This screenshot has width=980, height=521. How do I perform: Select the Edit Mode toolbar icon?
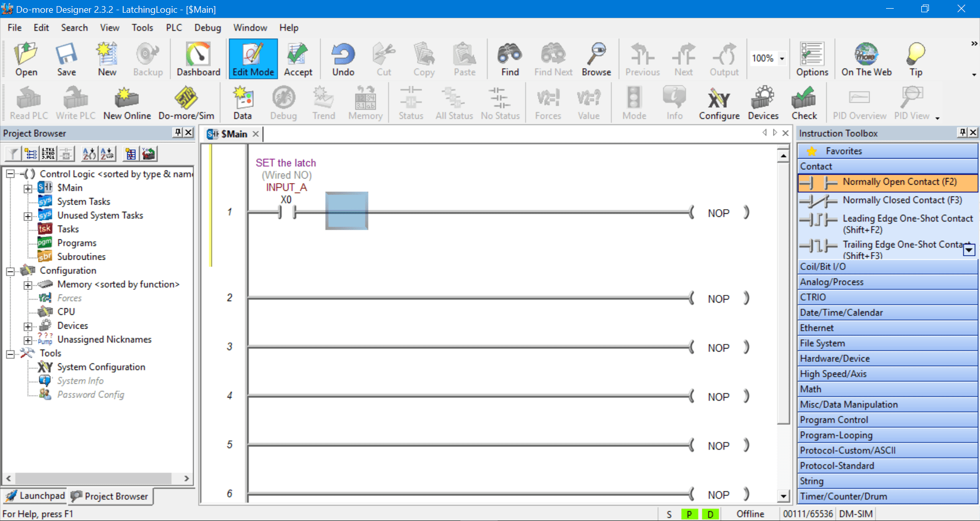pos(253,58)
